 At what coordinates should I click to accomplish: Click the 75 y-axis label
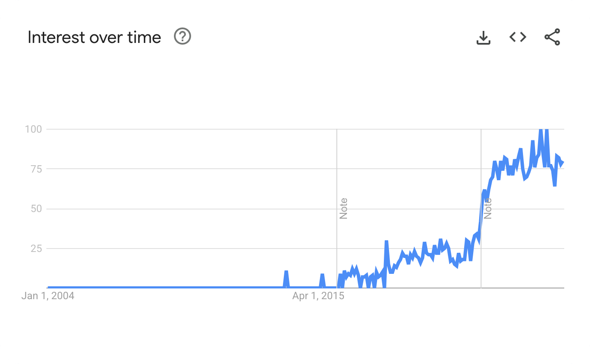point(36,169)
